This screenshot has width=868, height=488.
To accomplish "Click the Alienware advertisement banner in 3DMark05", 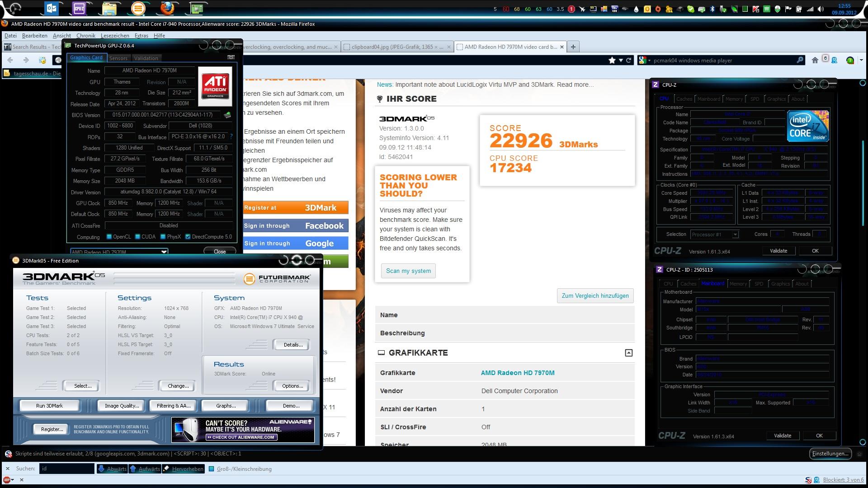I will (243, 430).
